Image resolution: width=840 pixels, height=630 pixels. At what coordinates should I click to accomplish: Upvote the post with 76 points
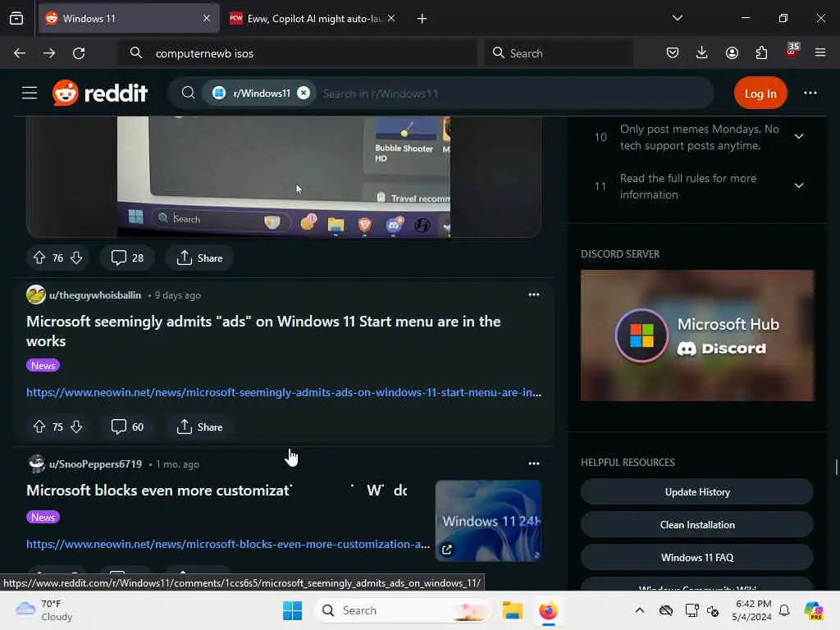pos(39,258)
